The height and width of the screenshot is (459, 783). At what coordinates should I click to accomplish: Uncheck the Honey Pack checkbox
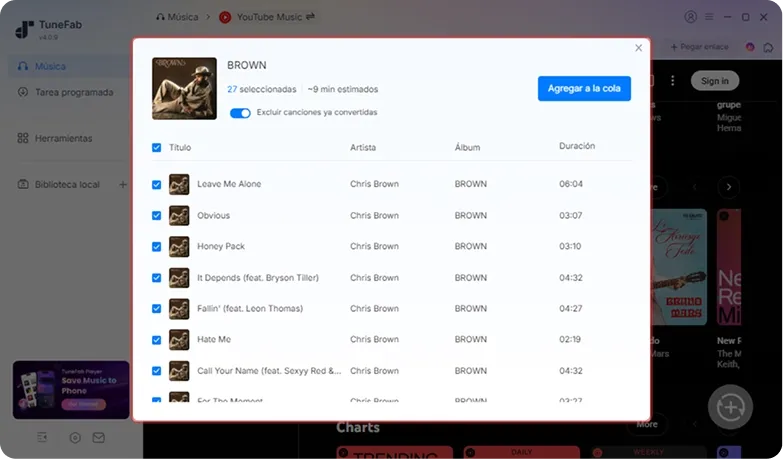pos(156,246)
